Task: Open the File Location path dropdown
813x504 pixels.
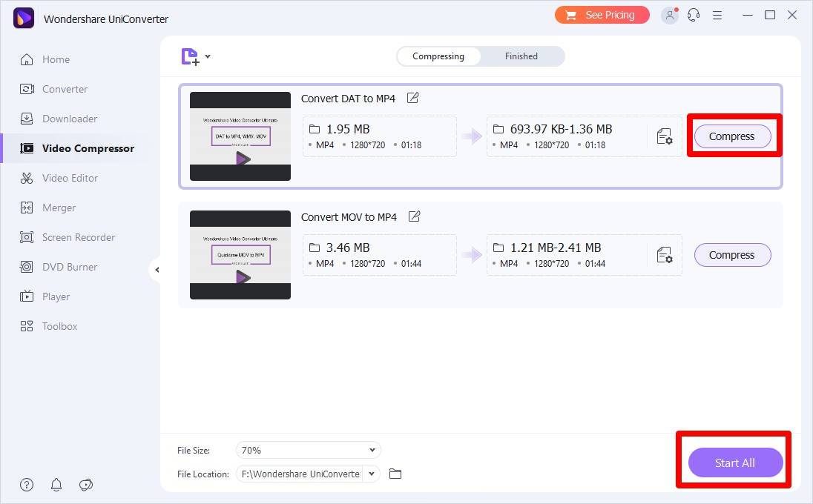Action: (x=371, y=474)
